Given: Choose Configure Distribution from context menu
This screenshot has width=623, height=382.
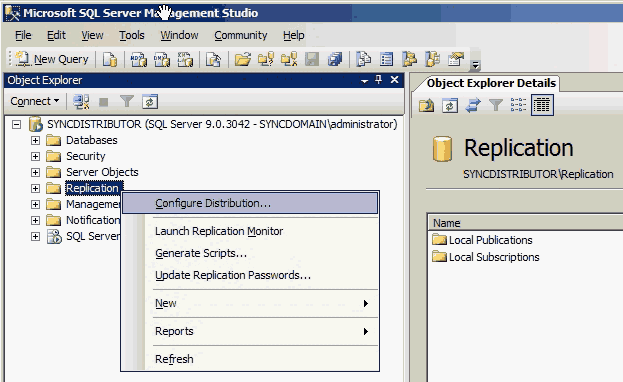Looking at the screenshot, I should pyautogui.click(x=250, y=203).
